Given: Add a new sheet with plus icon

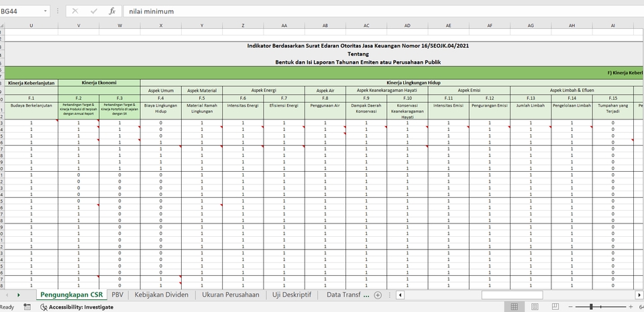Looking at the screenshot, I should [x=378, y=295].
